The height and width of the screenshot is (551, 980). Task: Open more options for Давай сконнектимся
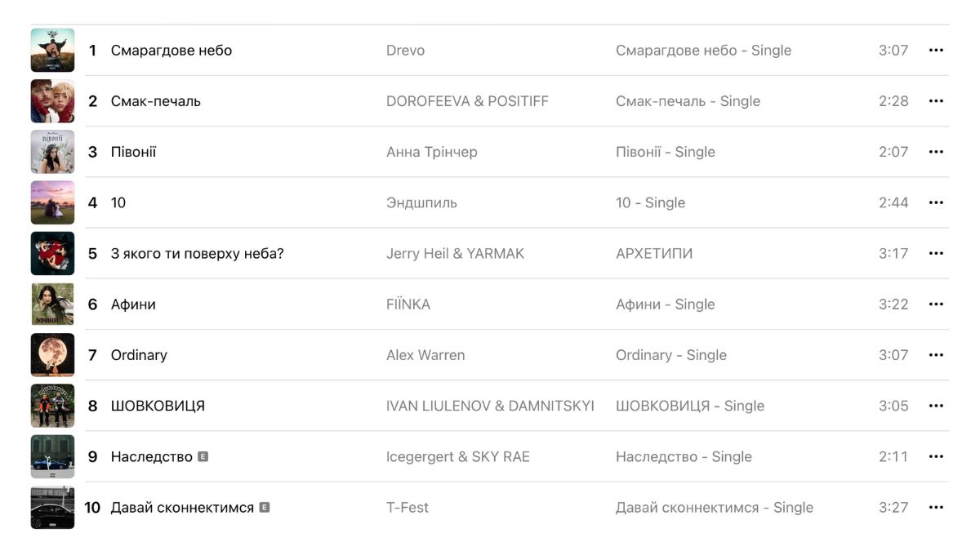tap(936, 508)
